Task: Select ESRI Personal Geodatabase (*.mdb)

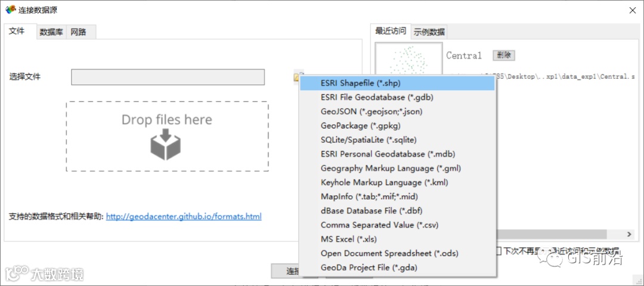Action: pyautogui.click(x=397, y=154)
